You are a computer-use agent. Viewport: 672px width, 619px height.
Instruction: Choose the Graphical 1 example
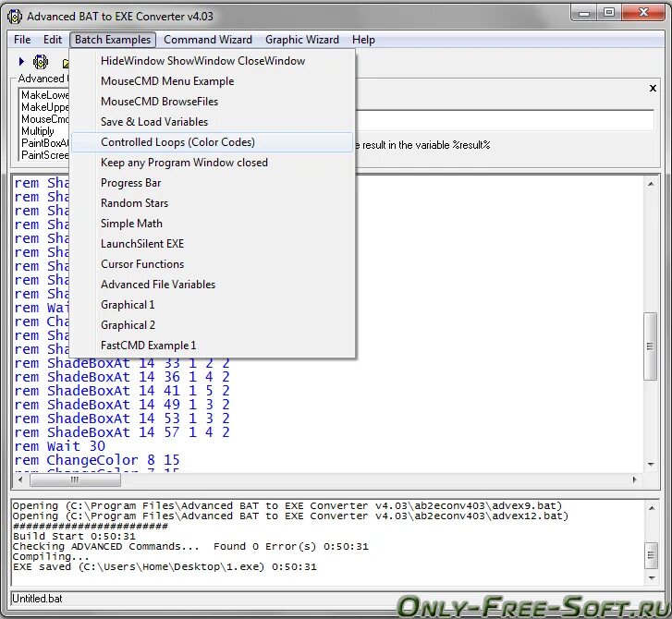(213, 305)
